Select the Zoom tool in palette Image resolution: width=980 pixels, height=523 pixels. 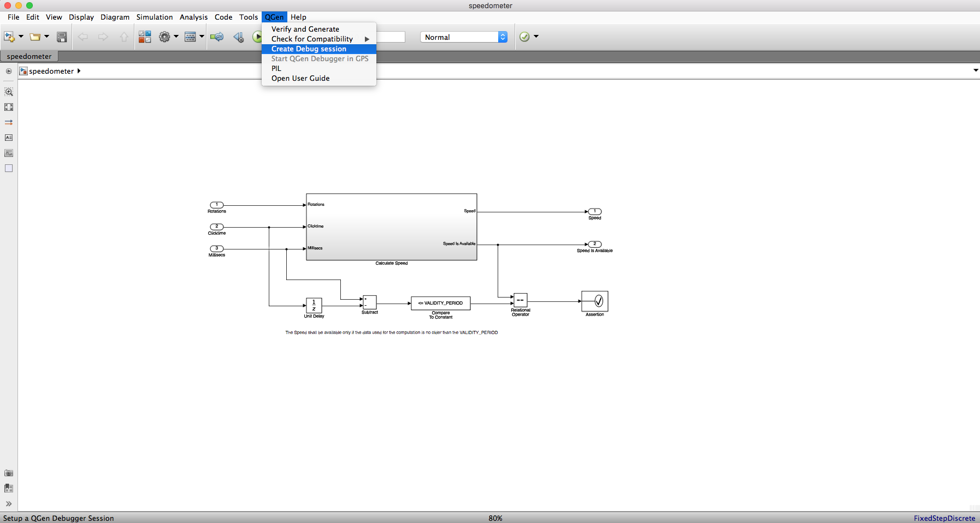click(x=9, y=92)
